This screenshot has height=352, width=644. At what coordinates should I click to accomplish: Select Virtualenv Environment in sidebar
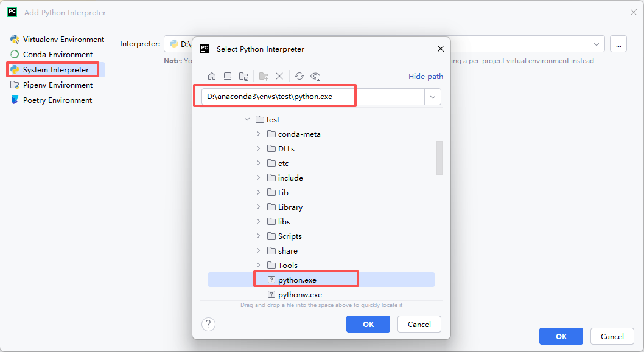pyautogui.click(x=57, y=40)
